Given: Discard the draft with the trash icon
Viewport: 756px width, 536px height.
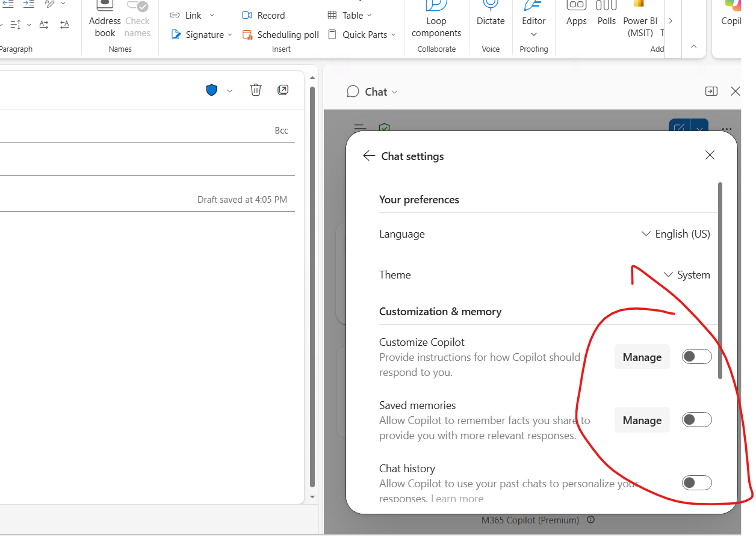Looking at the screenshot, I should coord(256,90).
